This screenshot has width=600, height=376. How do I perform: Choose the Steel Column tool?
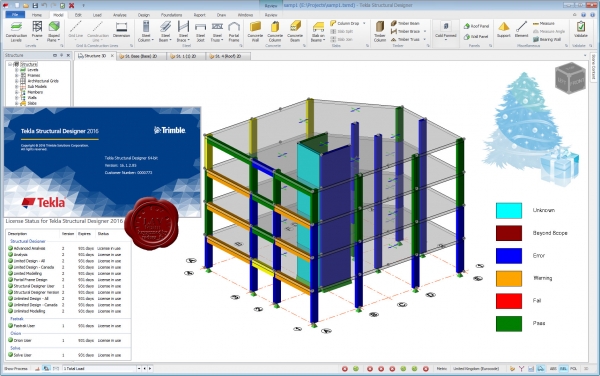click(x=146, y=31)
